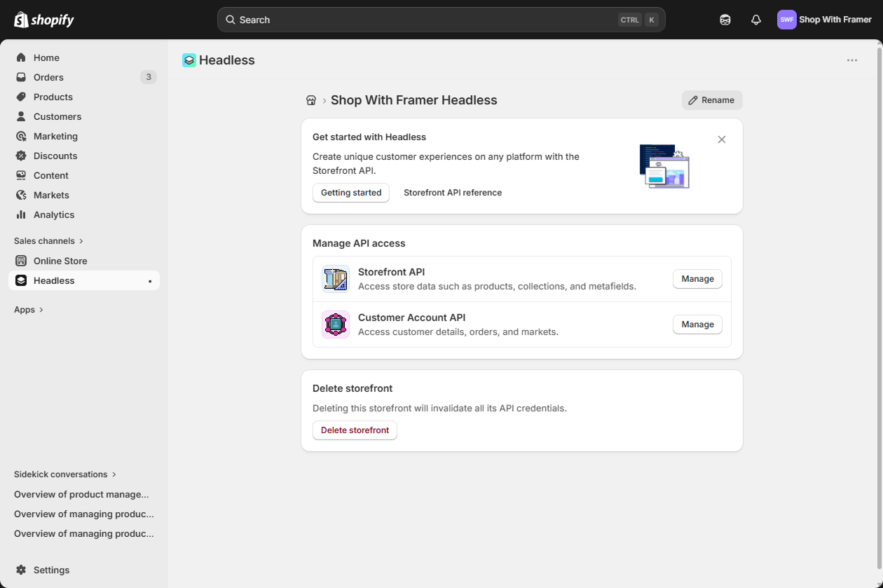Open Online Store sales channel
Screen dimensions: 883x588
[x=84, y=261]
